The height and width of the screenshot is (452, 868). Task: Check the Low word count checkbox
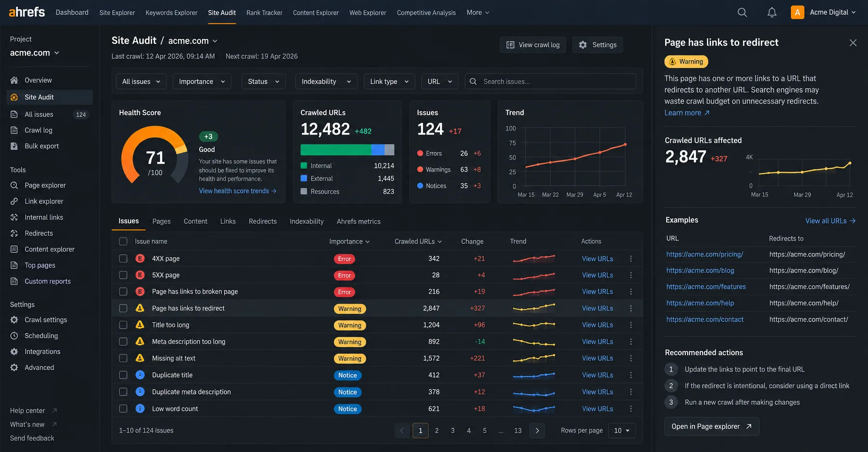tap(123, 409)
